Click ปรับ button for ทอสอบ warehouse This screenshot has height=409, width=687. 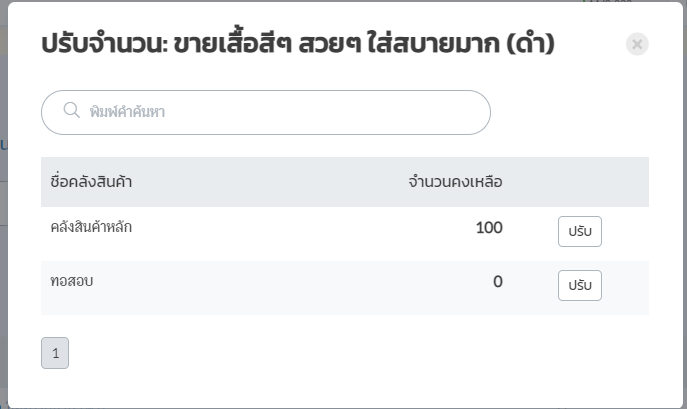tap(580, 285)
